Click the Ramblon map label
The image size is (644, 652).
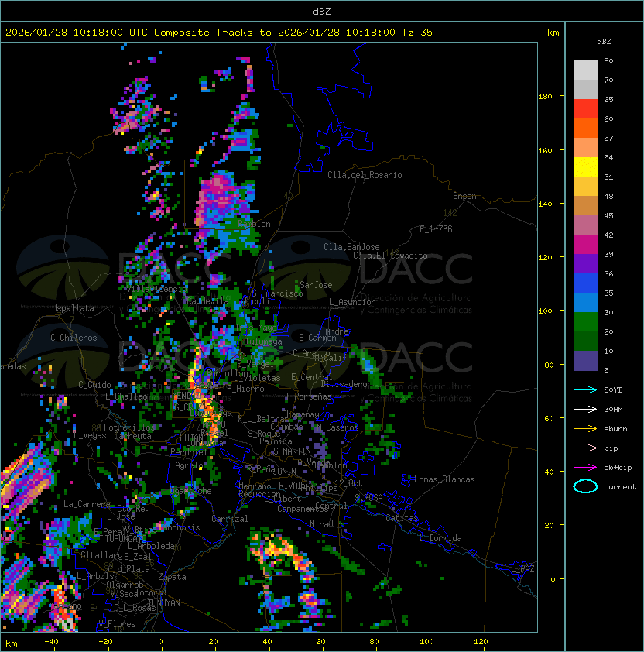[x=254, y=224]
